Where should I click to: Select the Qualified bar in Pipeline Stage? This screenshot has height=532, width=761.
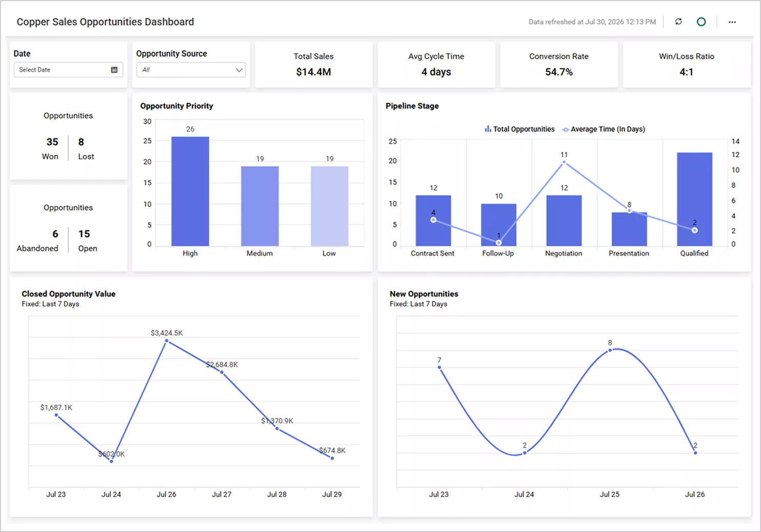(695, 199)
